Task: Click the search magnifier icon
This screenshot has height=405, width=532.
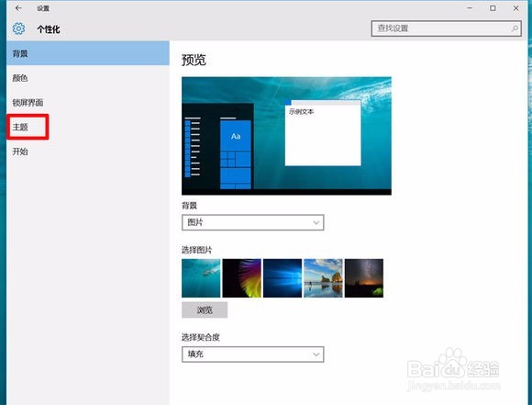Action: pos(515,28)
